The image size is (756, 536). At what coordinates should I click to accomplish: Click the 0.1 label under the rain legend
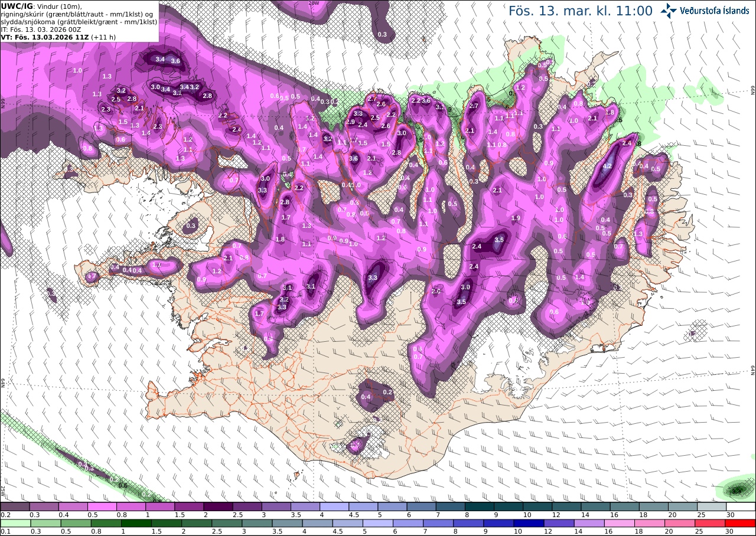point(5,531)
